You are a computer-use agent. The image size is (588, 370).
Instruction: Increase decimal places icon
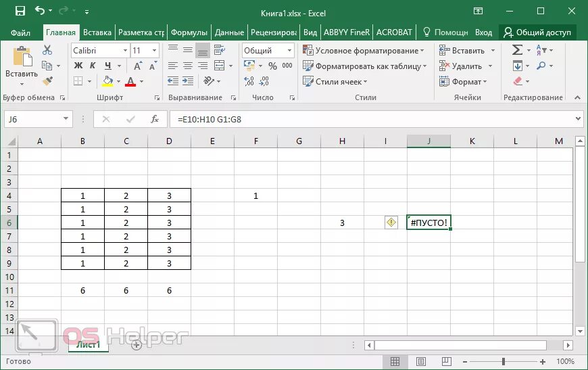pos(249,81)
